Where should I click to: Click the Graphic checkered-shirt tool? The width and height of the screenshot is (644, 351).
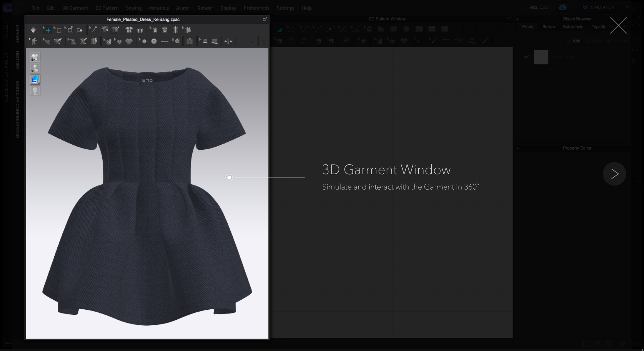[129, 41]
